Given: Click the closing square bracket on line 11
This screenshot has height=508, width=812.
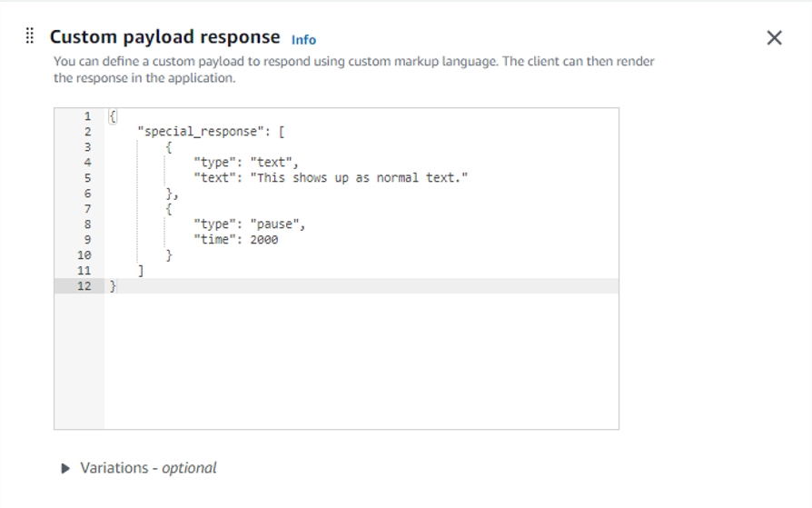Looking at the screenshot, I should [x=141, y=271].
